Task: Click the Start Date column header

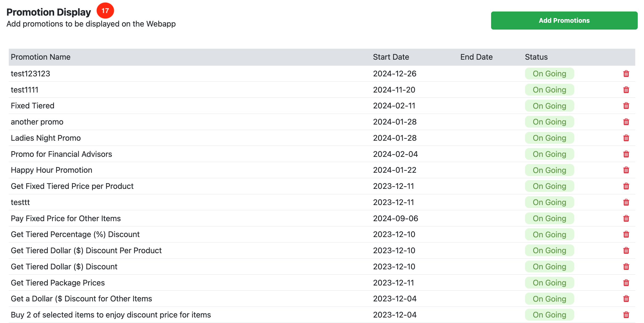Action: (391, 57)
